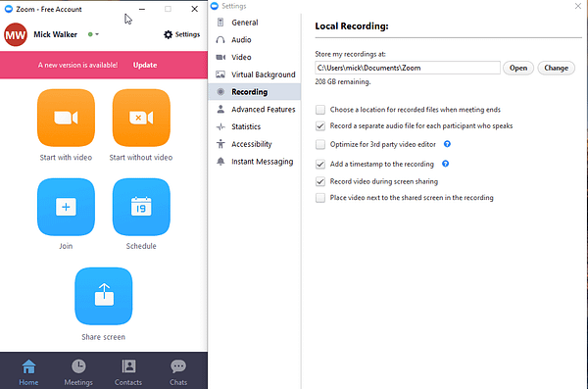The height and width of the screenshot is (389, 588).
Task: Minimize the Zoom main window
Action: (x=142, y=9)
